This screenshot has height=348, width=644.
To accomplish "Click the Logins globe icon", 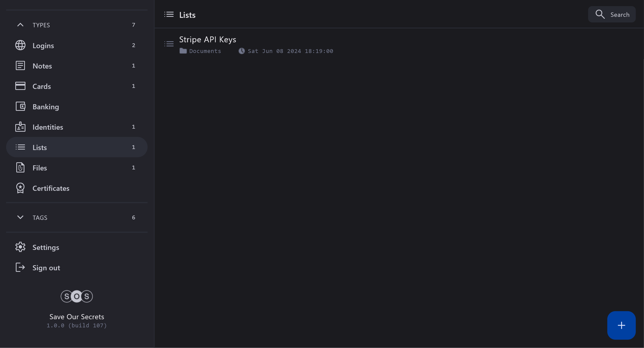I will pos(20,45).
